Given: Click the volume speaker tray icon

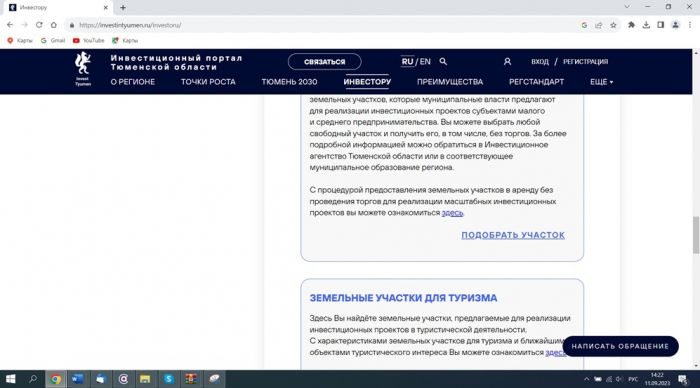Looking at the screenshot, I should pos(619,379).
